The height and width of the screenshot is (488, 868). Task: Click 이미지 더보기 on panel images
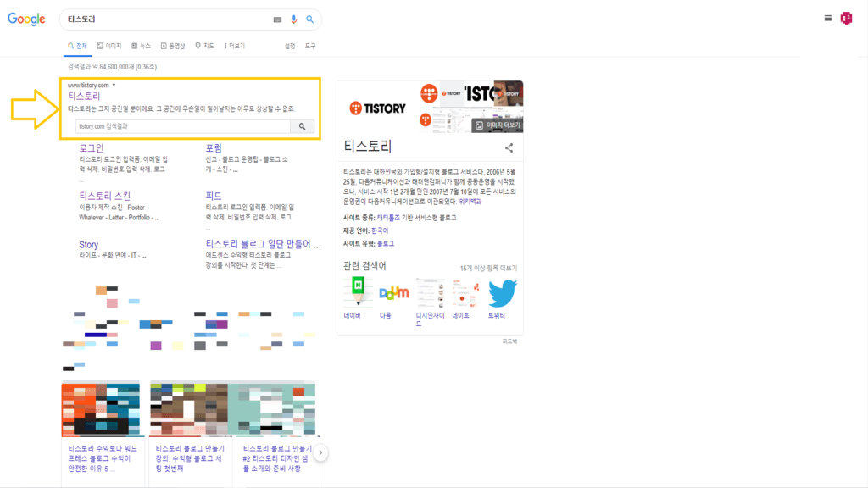point(497,125)
